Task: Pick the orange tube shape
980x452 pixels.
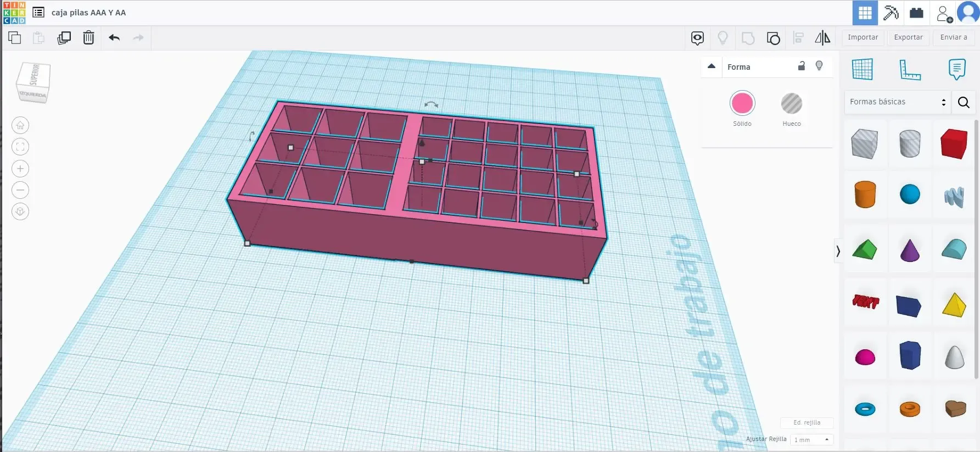Action: (910, 409)
